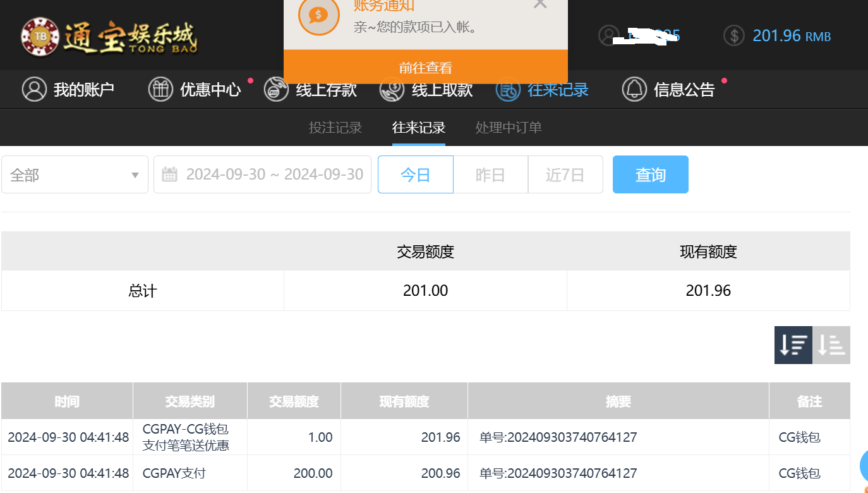Open the date range picker

point(274,174)
